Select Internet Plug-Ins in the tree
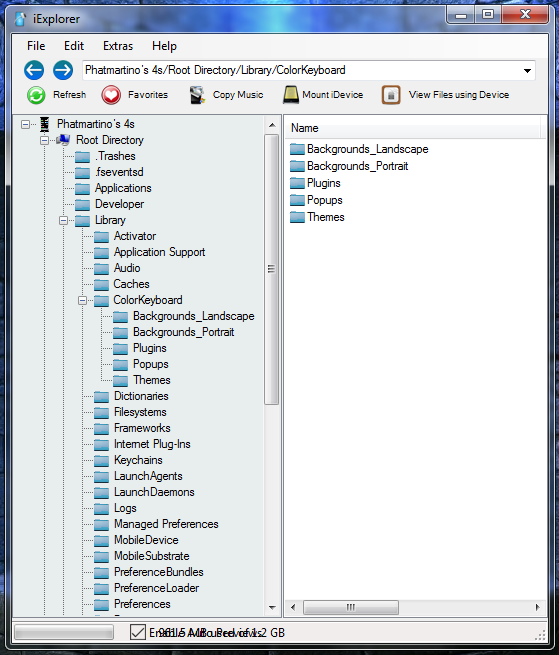 [152, 444]
